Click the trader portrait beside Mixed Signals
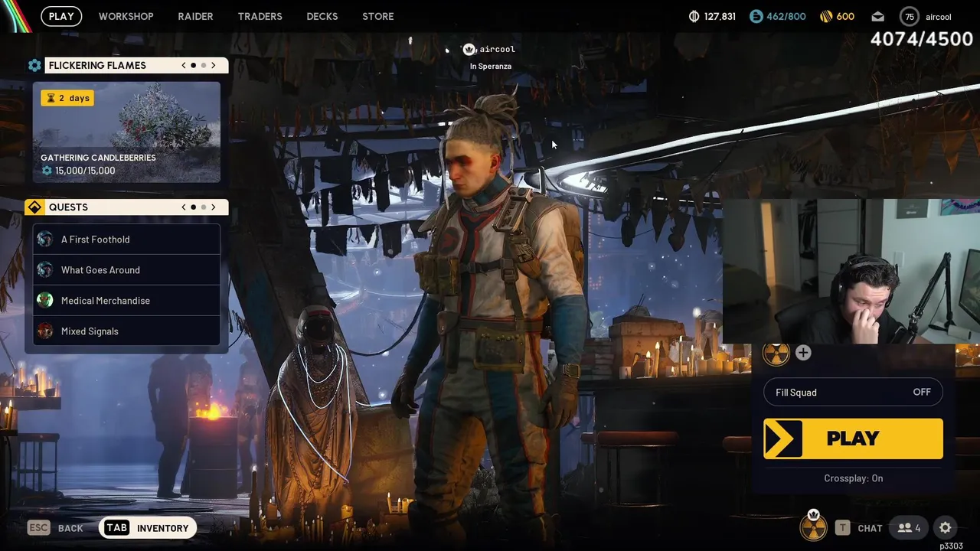Image resolution: width=980 pixels, height=551 pixels. 45,331
